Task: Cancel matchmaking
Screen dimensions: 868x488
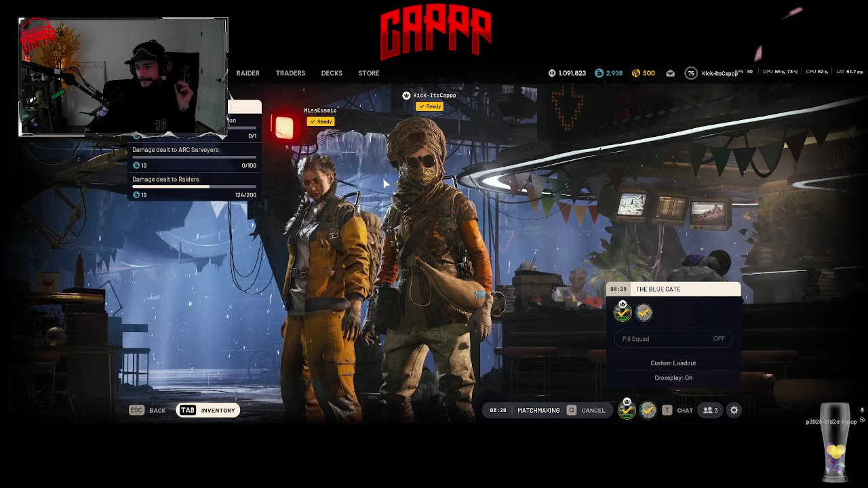Action: [x=593, y=411]
